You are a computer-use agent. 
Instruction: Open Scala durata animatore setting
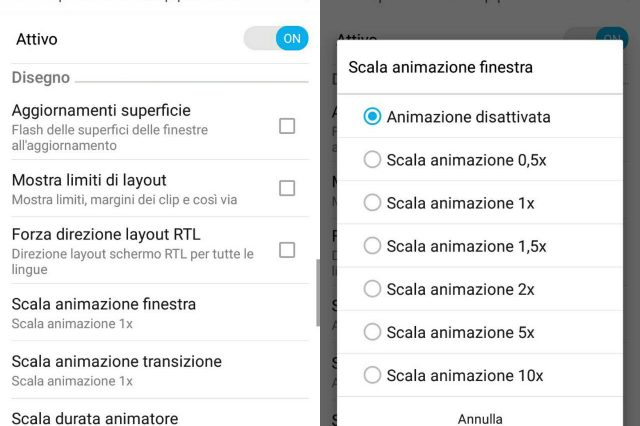tap(95, 418)
